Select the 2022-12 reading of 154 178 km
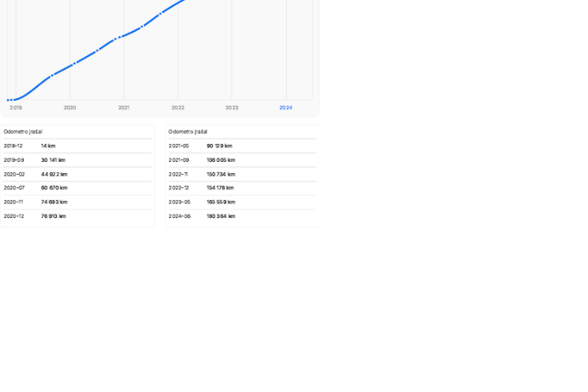Screen dimensions: 588x392 tap(242, 188)
